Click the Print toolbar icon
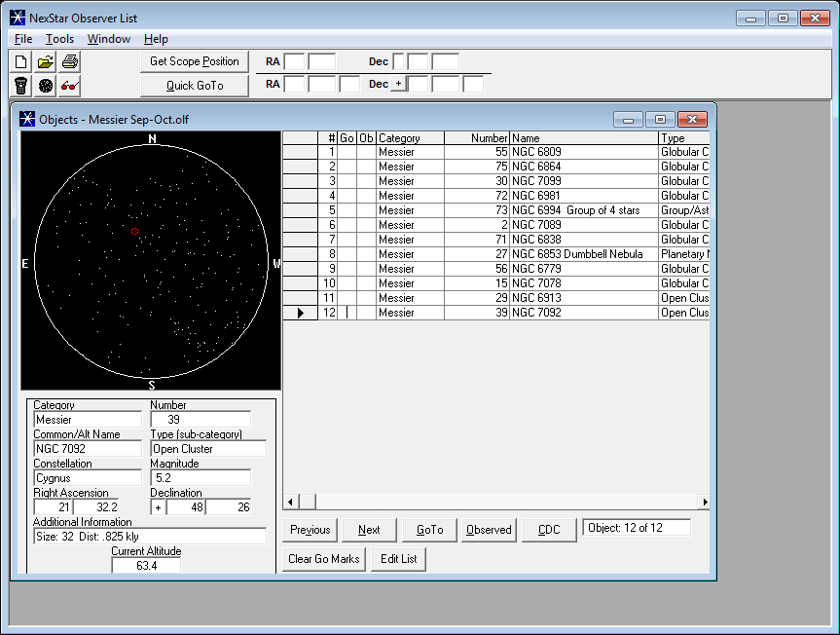The image size is (840, 635). click(x=70, y=61)
